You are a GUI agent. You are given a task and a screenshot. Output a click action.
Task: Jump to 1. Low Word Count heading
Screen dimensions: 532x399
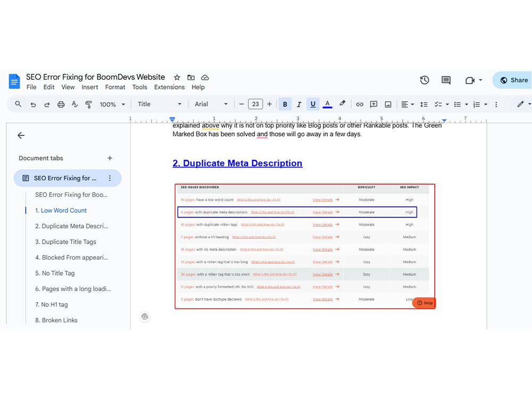tap(61, 210)
